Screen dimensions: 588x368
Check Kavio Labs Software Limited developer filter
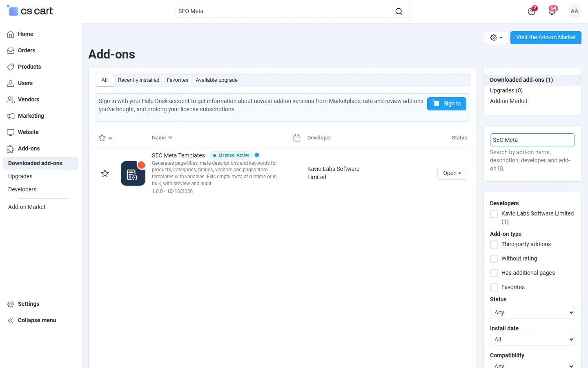494,214
